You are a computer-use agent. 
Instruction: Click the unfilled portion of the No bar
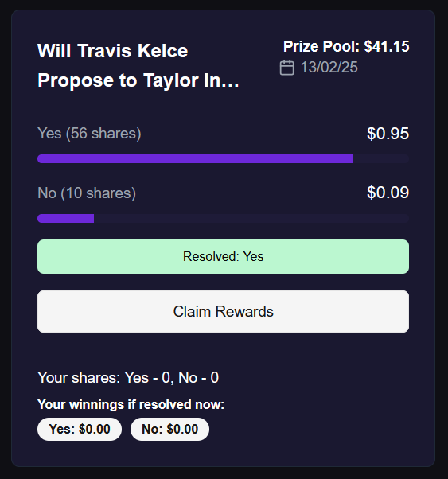(251, 219)
